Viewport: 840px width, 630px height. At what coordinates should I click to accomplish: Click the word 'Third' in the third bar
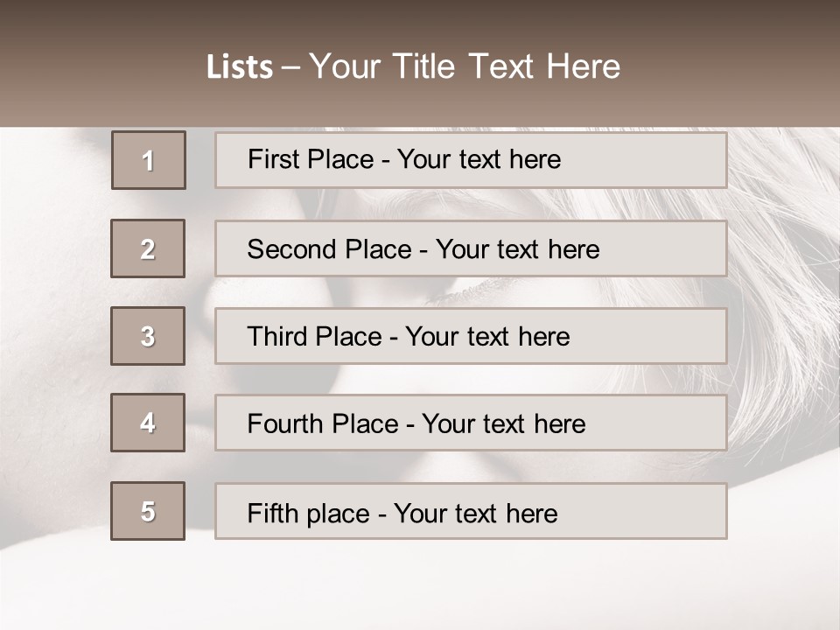276,337
